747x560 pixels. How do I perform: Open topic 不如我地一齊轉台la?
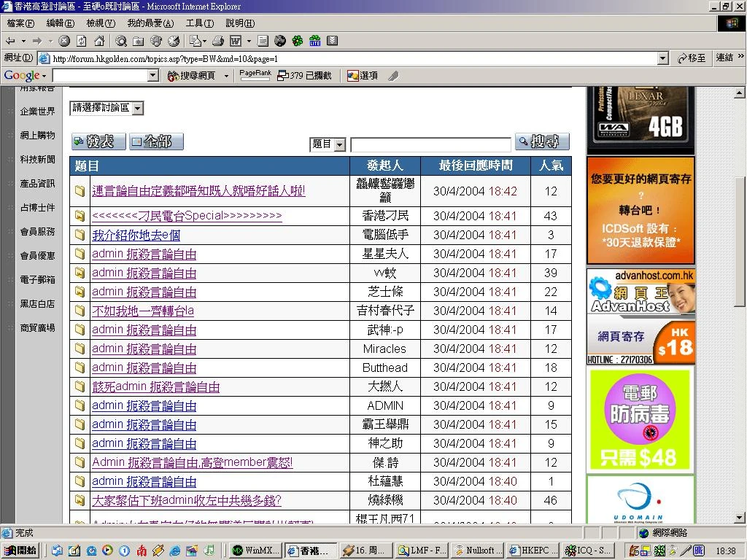(x=143, y=311)
